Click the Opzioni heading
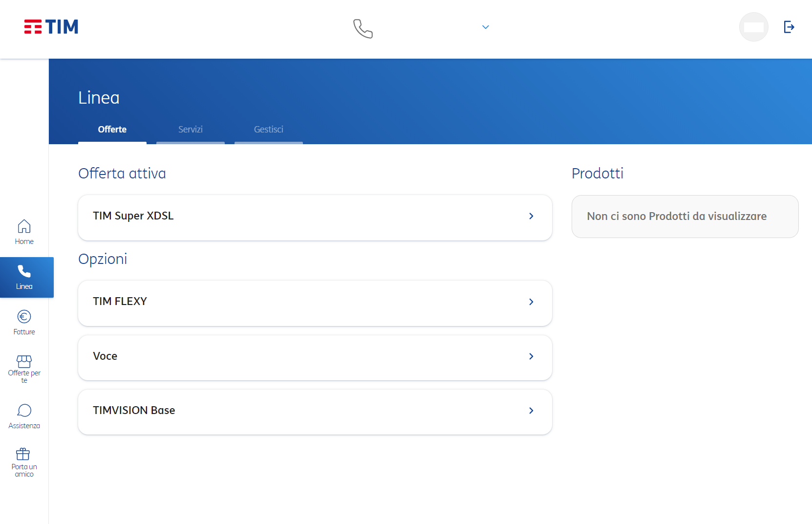 point(103,259)
